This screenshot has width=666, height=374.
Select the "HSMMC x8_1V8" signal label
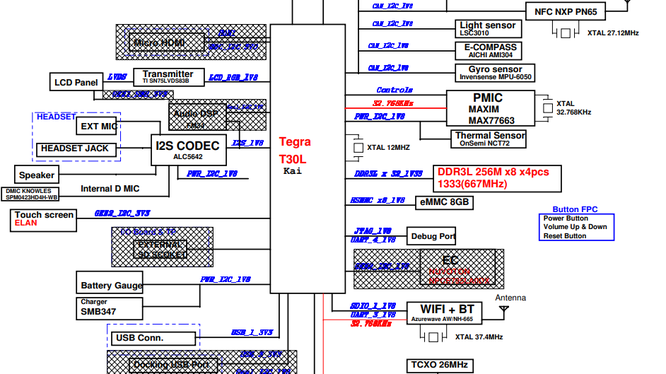click(x=378, y=200)
